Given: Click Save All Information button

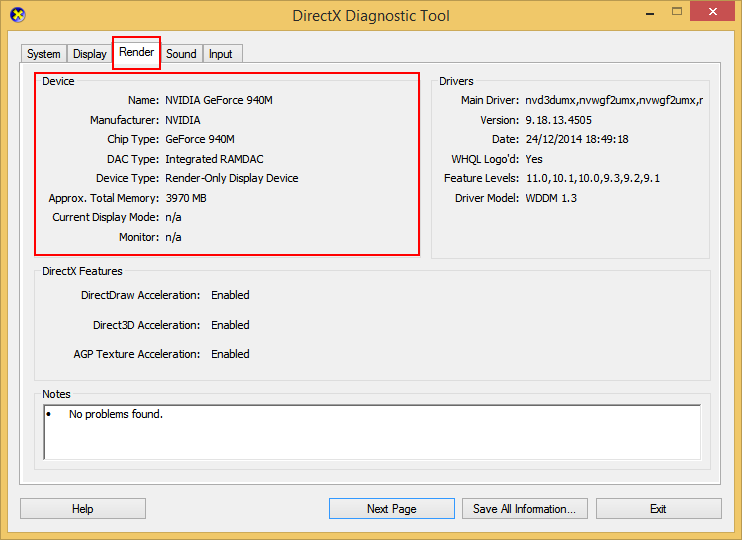Looking at the screenshot, I should (x=525, y=509).
